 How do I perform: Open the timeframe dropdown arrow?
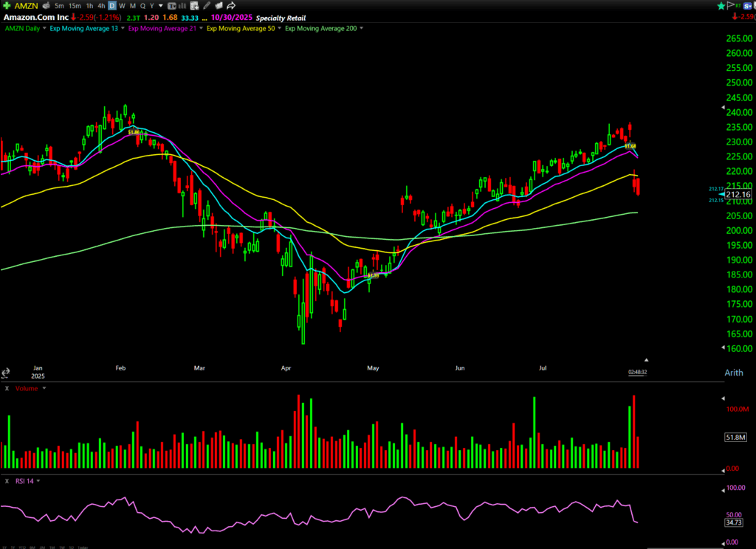pyautogui.click(x=160, y=6)
